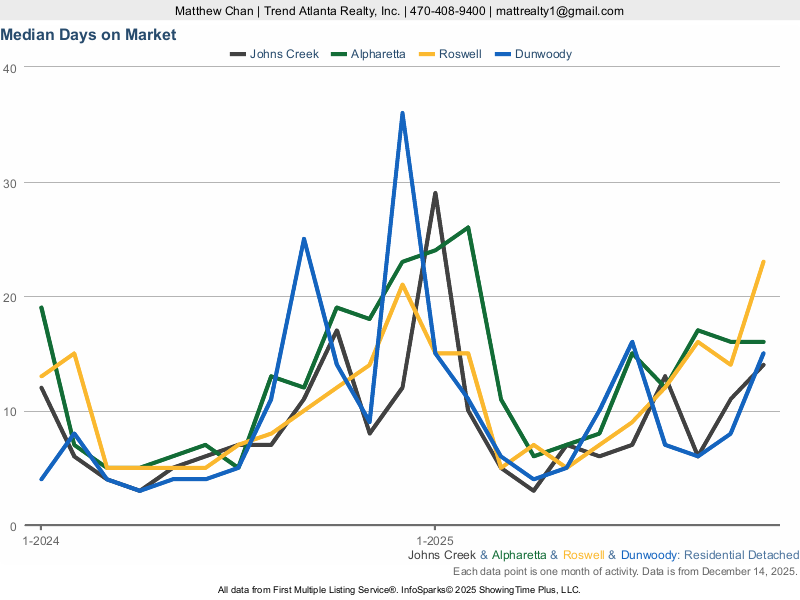Click the mattrealty1@gmail.com email address
The height and width of the screenshot is (600, 800).
(x=560, y=11)
